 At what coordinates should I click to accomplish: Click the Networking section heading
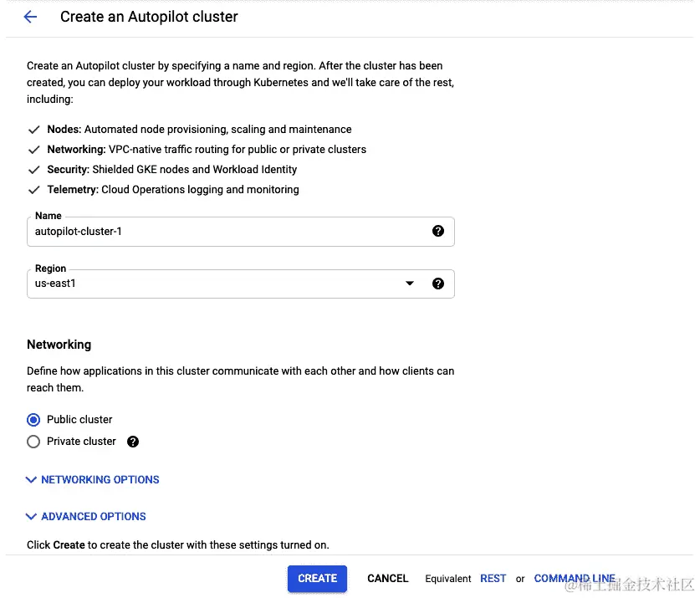(x=59, y=345)
